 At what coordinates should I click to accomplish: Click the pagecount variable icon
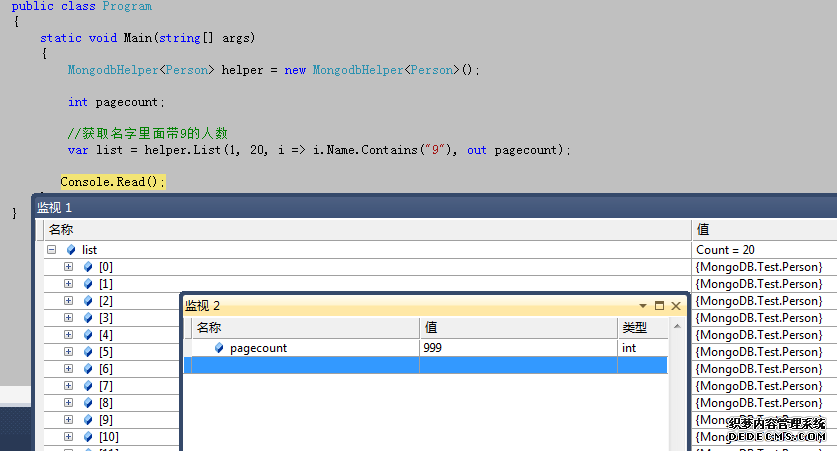pyautogui.click(x=220, y=348)
